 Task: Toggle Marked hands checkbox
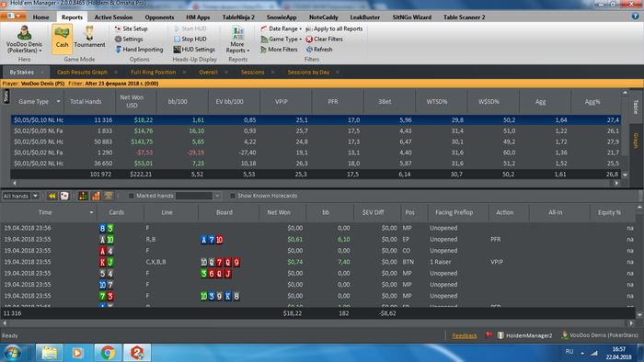pyautogui.click(x=132, y=196)
